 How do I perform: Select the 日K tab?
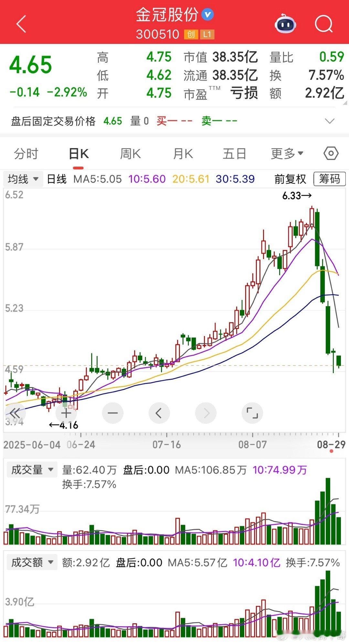tap(79, 154)
